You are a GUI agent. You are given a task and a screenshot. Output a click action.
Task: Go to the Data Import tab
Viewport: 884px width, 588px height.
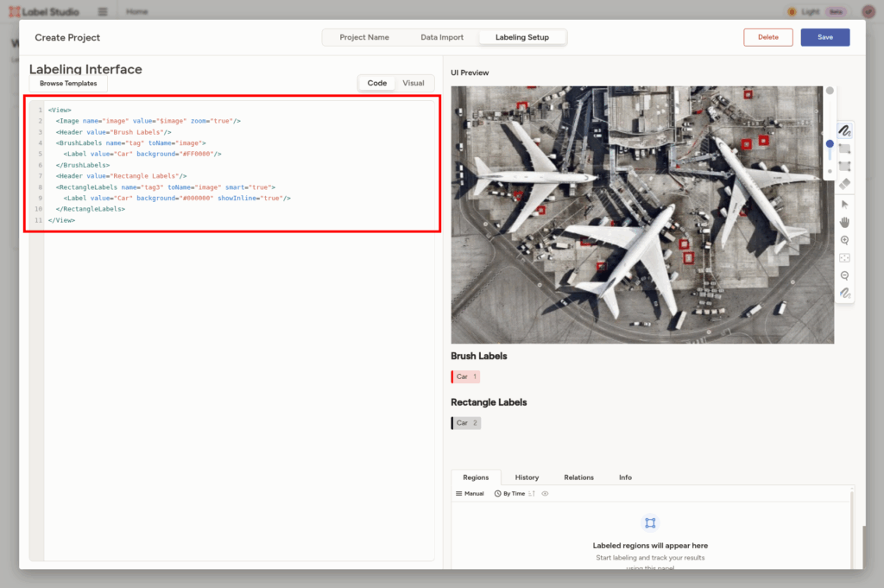(442, 37)
